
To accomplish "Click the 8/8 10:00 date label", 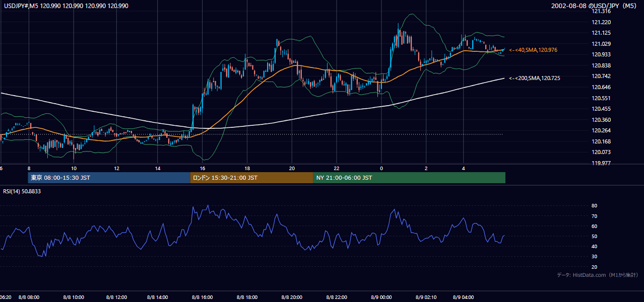I will tap(74, 297).
